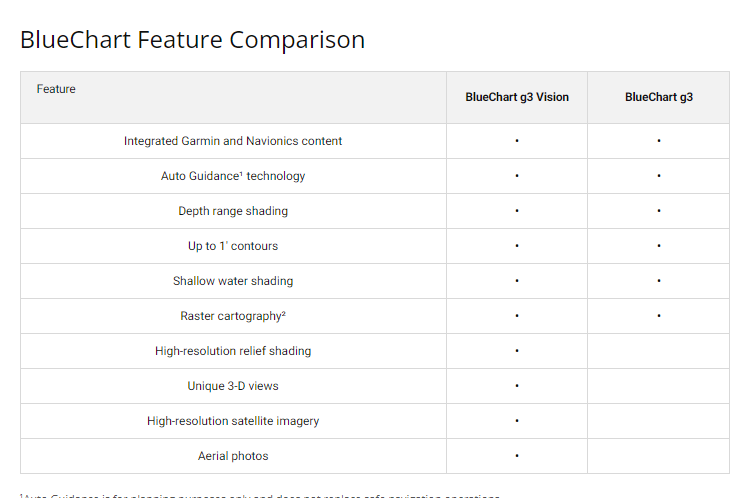Select the Shallow water shading label

click(233, 281)
